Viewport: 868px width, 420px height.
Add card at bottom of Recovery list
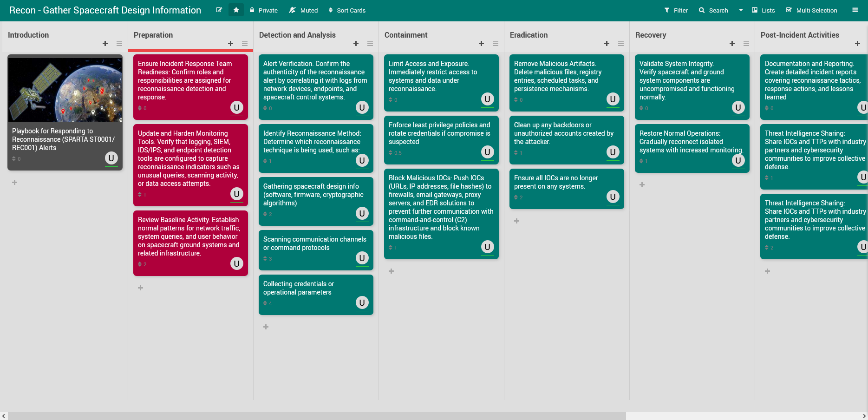pos(642,185)
